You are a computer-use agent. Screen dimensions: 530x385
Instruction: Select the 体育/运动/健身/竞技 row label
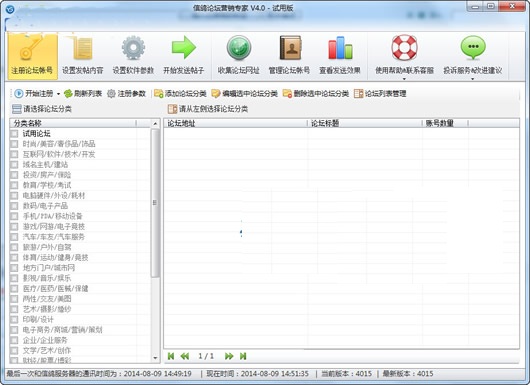[x=55, y=258]
